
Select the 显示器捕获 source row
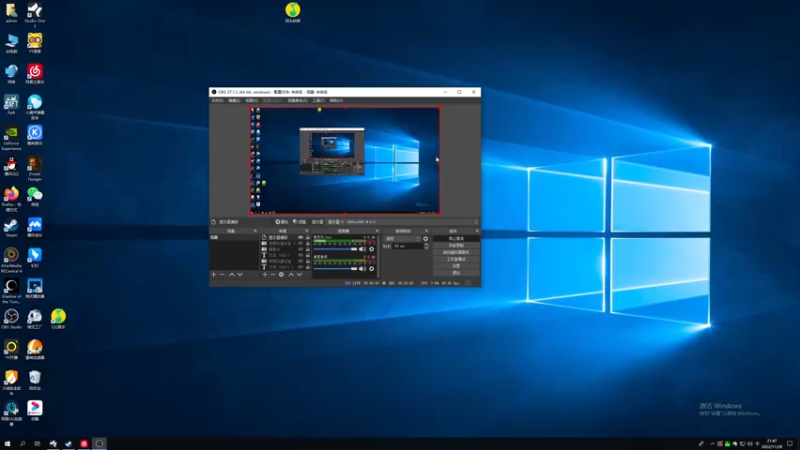pyautogui.click(x=285, y=237)
